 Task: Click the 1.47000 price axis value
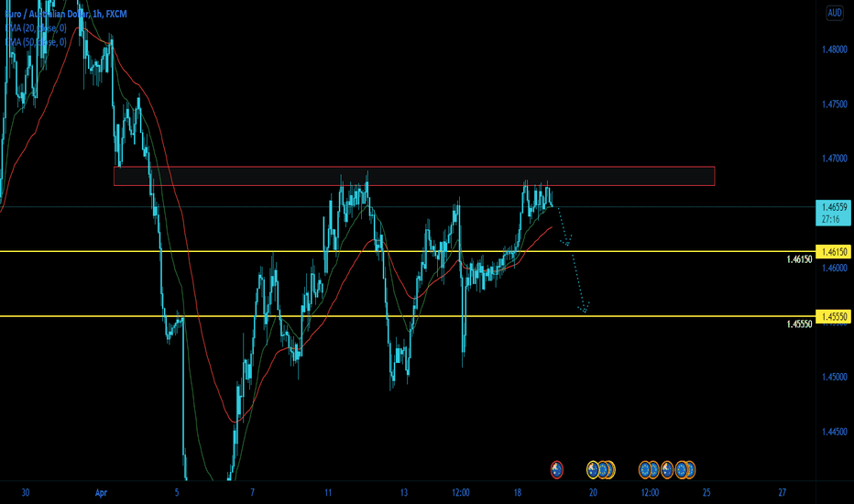click(835, 159)
